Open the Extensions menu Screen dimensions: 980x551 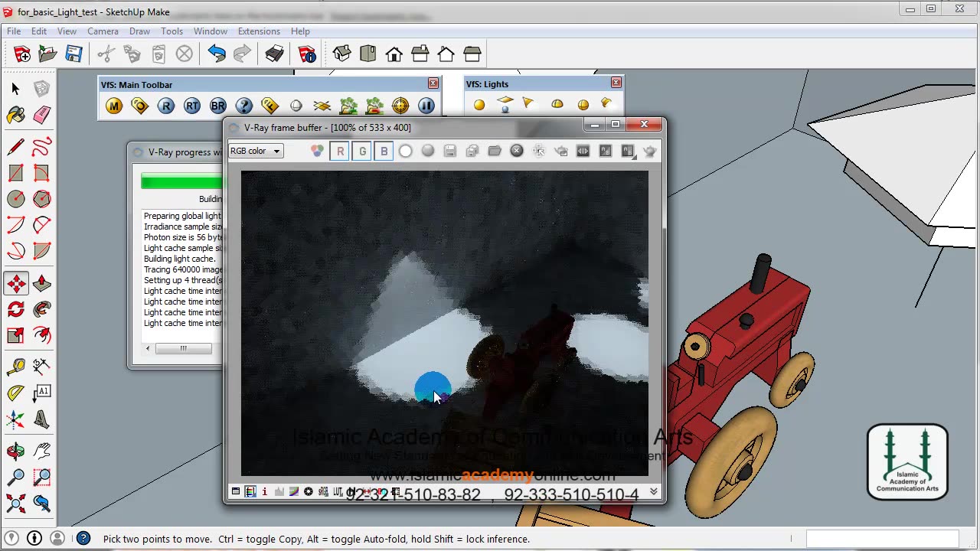click(259, 31)
